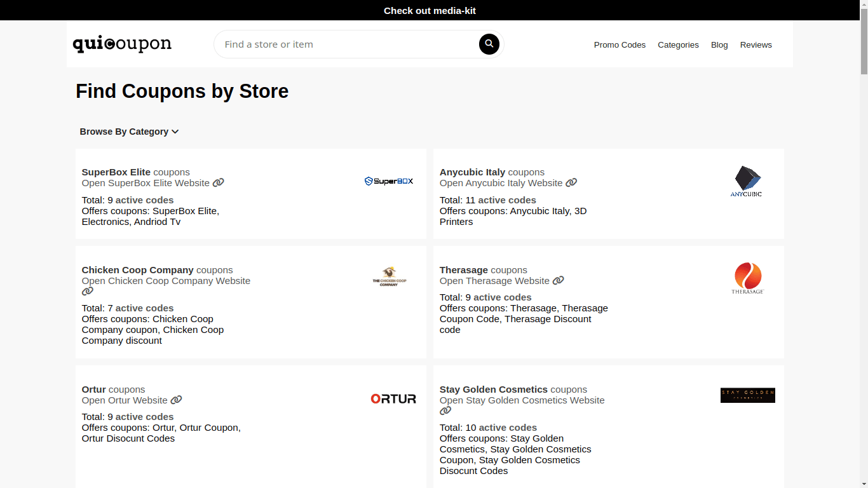Image resolution: width=868 pixels, height=488 pixels.
Task: Expand the Browse By Category dropdown
Action: (129, 132)
